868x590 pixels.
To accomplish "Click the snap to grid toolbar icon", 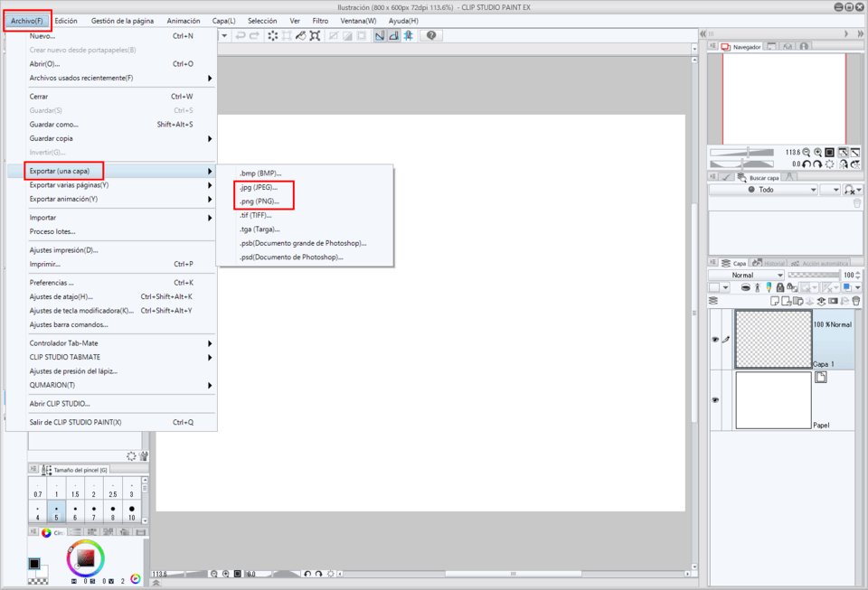I will 408,35.
